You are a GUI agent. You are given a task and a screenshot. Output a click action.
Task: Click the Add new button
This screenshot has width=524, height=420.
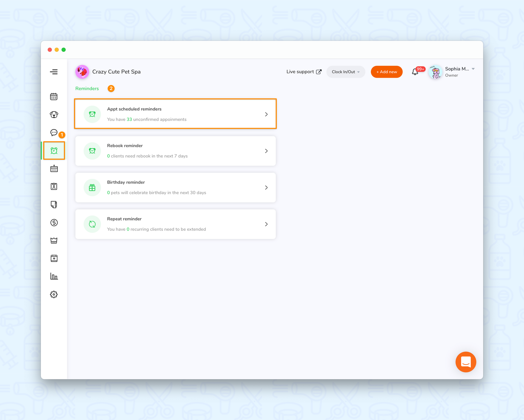[386, 72]
